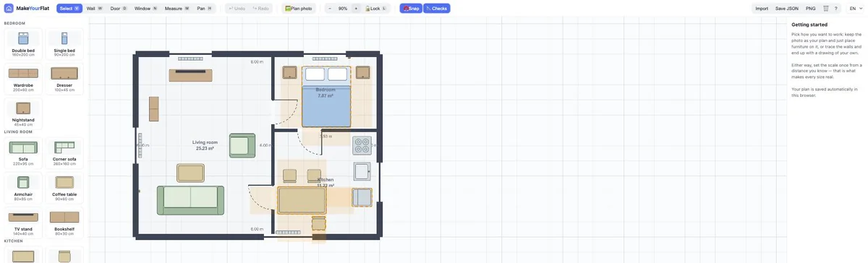Click the trash can icon in toolbar
This screenshot has width=868, height=263.
click(x=825, y=9)
